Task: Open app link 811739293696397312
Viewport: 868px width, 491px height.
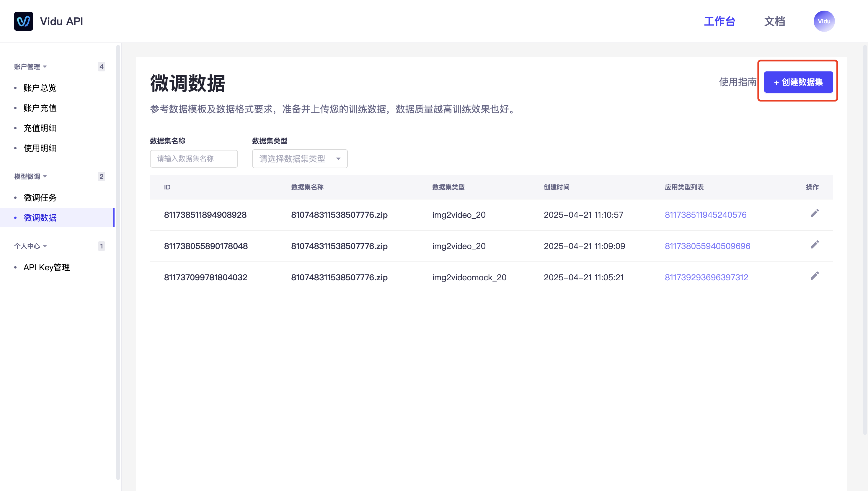Action: pos(706,278)
